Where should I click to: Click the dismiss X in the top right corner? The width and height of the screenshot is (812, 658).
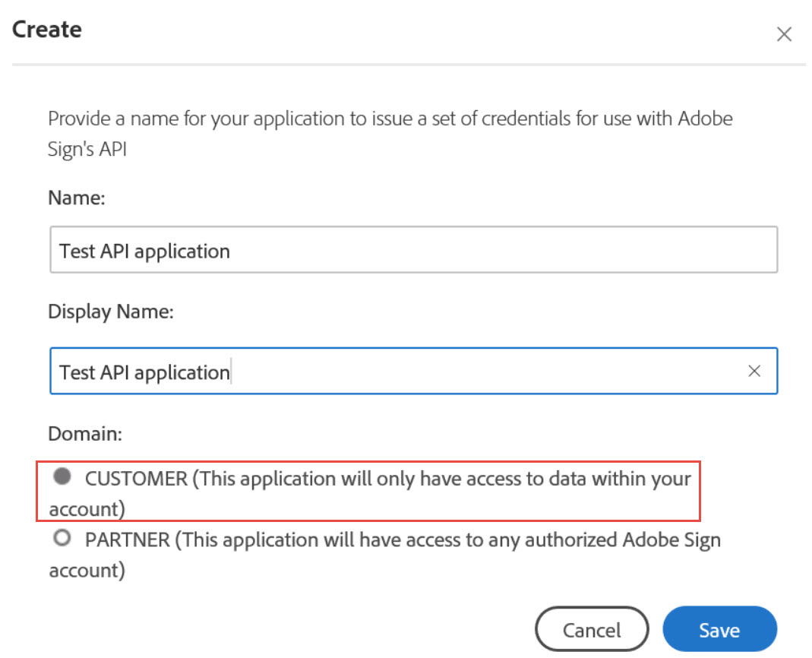pos(784,34)
